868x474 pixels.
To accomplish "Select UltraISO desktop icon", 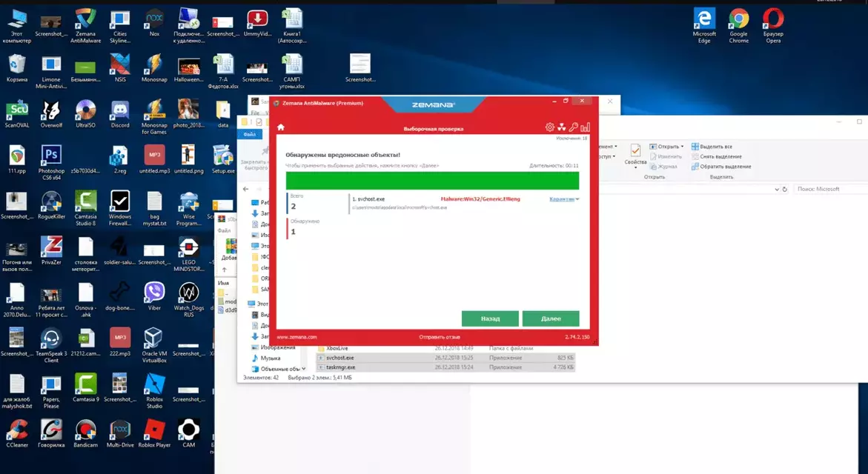I will tap(85, 114).
